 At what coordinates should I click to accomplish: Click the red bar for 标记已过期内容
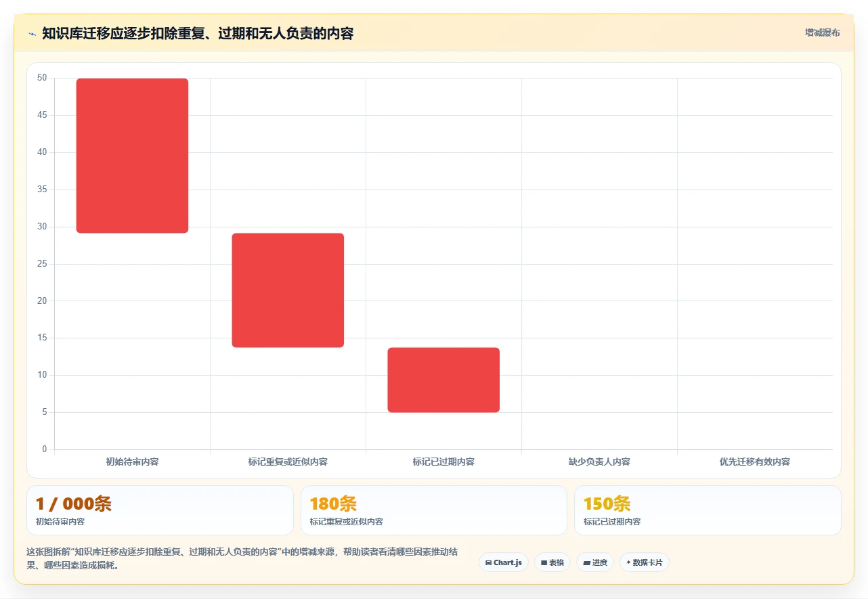443,380
